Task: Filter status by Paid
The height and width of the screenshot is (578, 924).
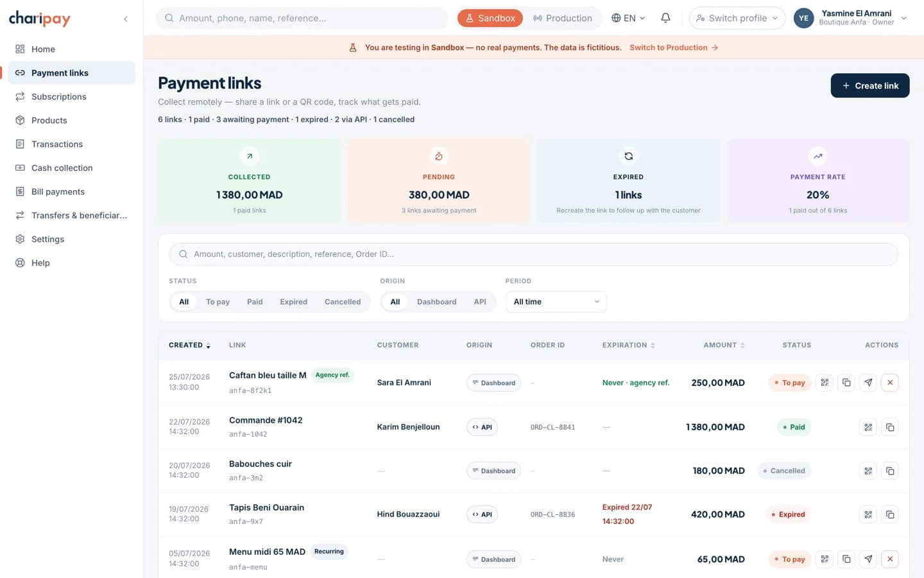Action: tap(255, 302)
